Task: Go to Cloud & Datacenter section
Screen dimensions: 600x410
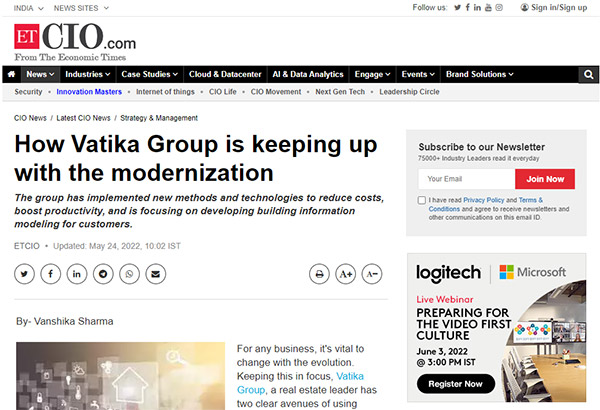Action: pyautogui.click(x=225, y=74)
